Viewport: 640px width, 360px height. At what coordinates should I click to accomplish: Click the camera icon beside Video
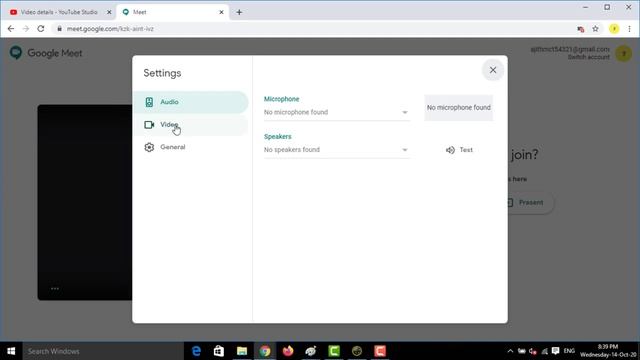point(149,125)
